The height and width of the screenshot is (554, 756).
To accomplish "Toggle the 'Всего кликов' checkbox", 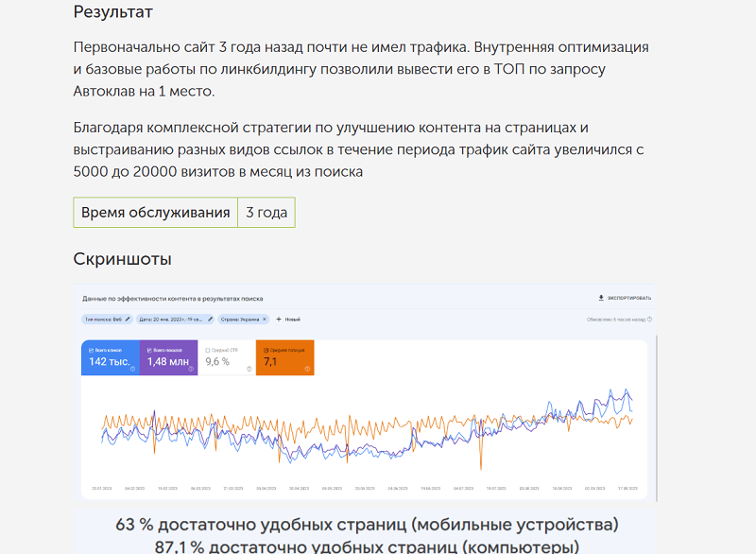I will 91,350.
